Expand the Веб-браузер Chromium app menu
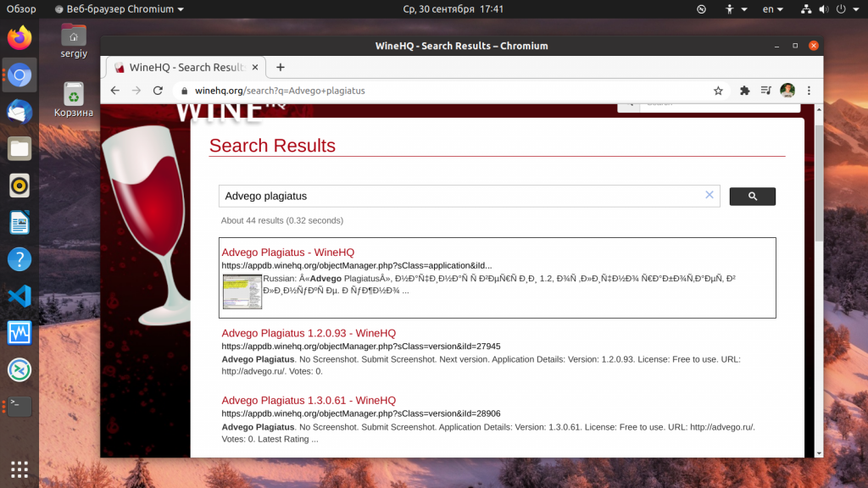Image resolution: width=868 pixels, height=488 pixels. click(120, 9)
